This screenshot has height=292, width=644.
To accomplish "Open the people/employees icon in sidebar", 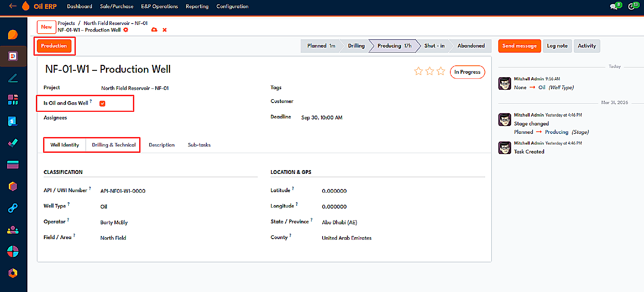I will [x=13, y=230].
